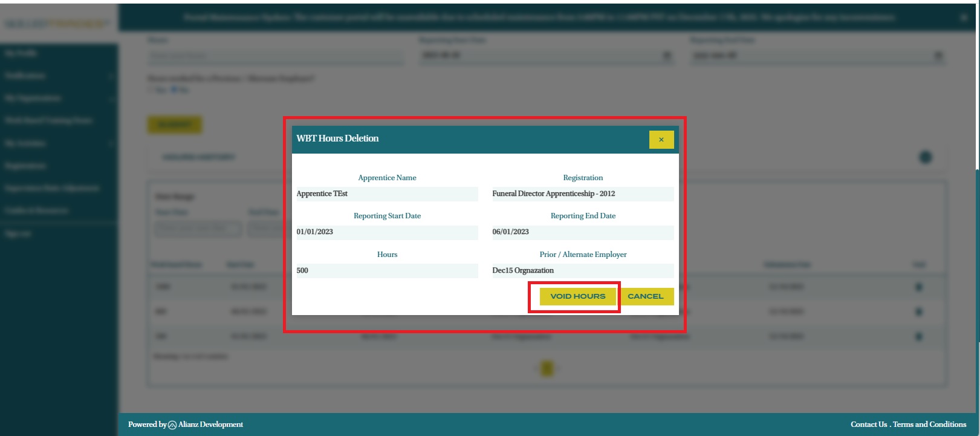The image size is (980, 436).
Task: Open the background Reporting End Date calendar icon
Action: click(938, 56)
